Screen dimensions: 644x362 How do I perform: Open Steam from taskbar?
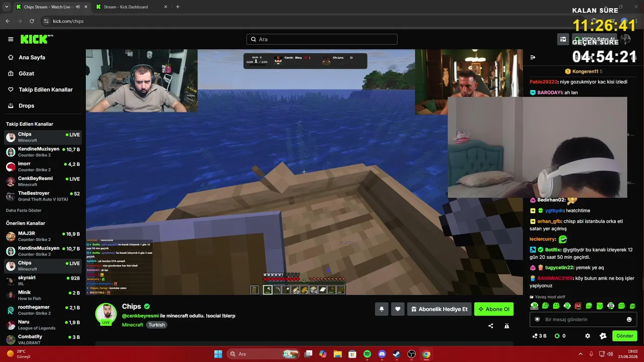396,354
